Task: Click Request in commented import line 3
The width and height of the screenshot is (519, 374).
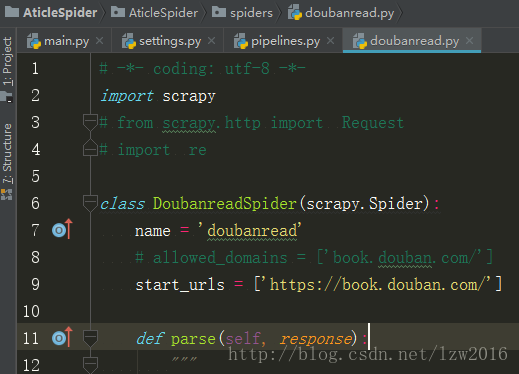Action: (x=373, y=122)
